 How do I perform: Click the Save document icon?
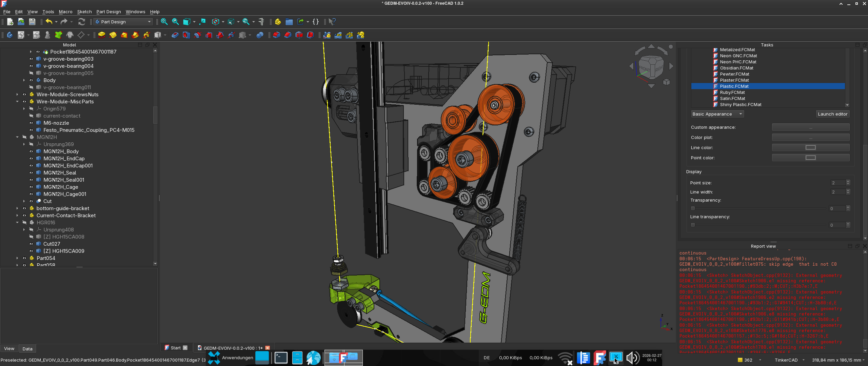[32, 22]
